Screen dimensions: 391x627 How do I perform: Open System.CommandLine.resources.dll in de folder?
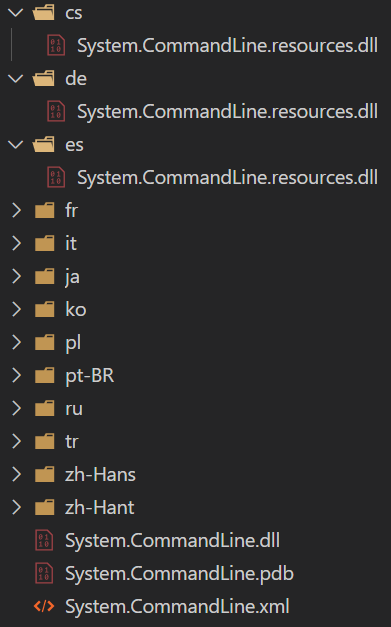pyautogui.click(x=227, y=112)
